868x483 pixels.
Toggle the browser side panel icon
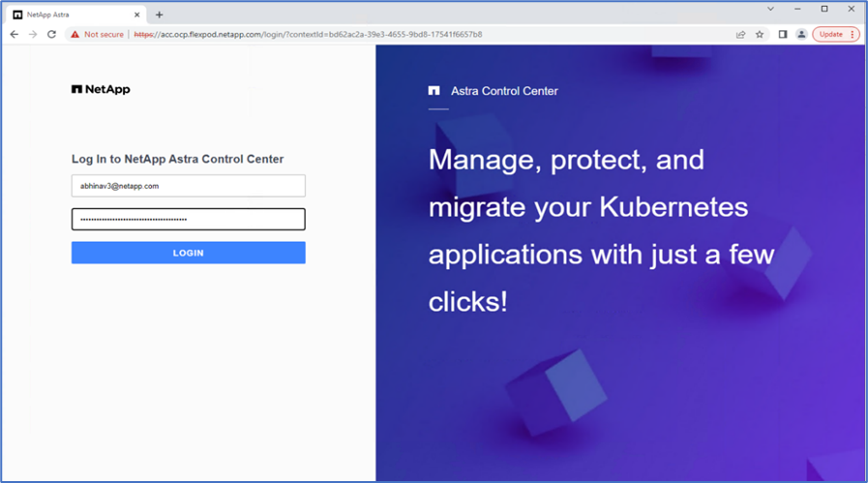pos(783,34)
